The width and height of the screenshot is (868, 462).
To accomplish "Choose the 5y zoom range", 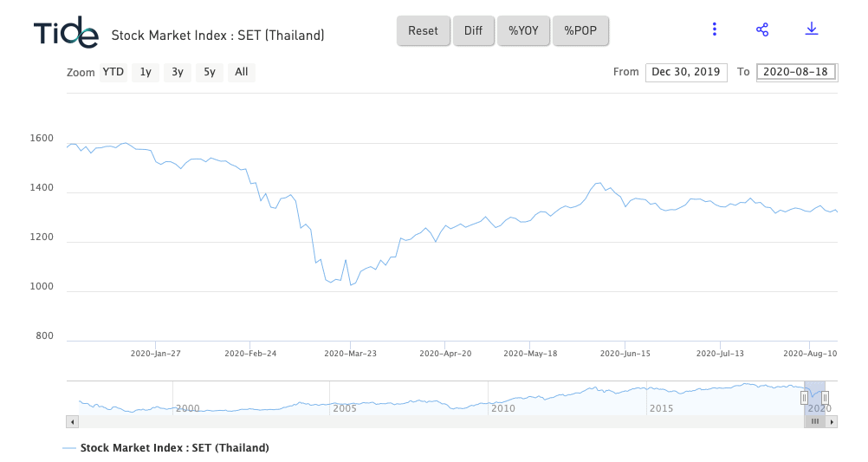I will [210, 72].
